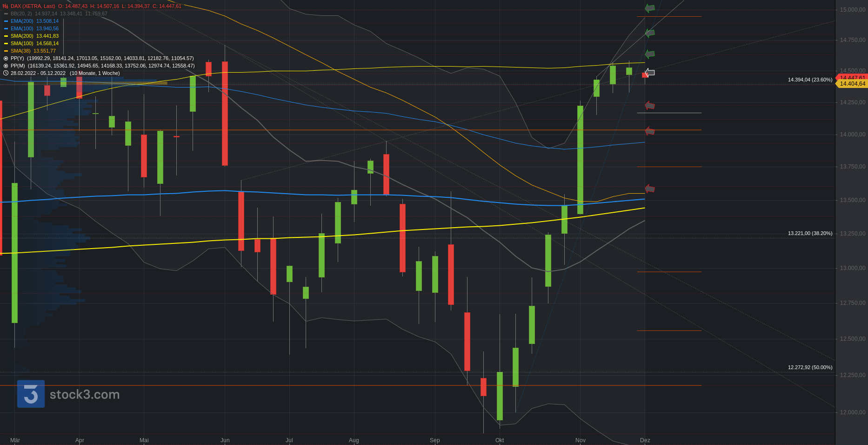Click the 12.272,92 (50.00%) Fibonacci label
The image size is (868, 445).
(810, 367)
